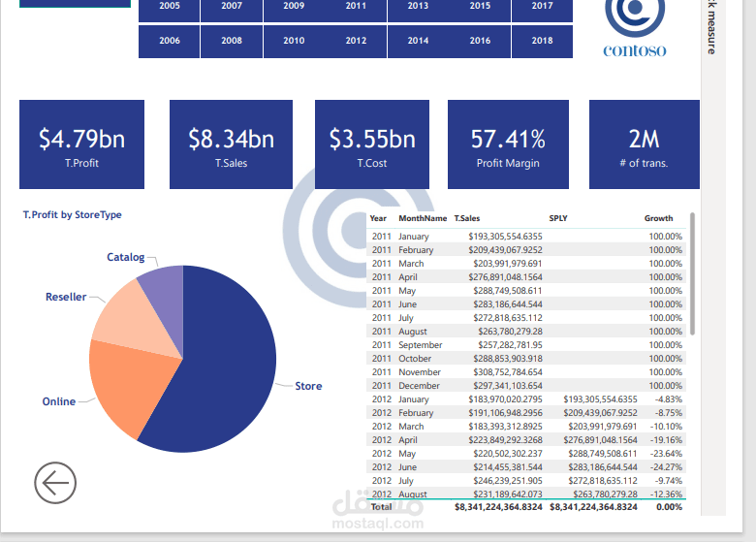This screenshot has width=756, height=542.
Task: Click 2011 May sales $288,749,508.611
Action: [508, 291]
